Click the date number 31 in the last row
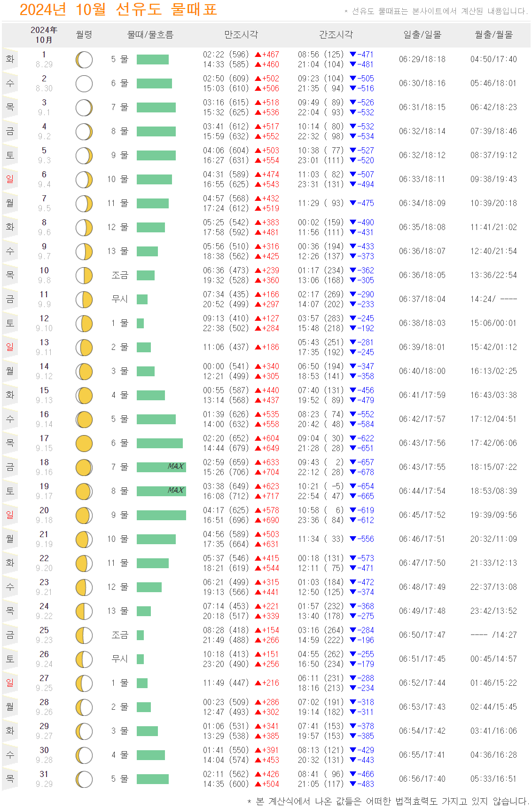The image size is (532, 809). click(x=44, y=774)
